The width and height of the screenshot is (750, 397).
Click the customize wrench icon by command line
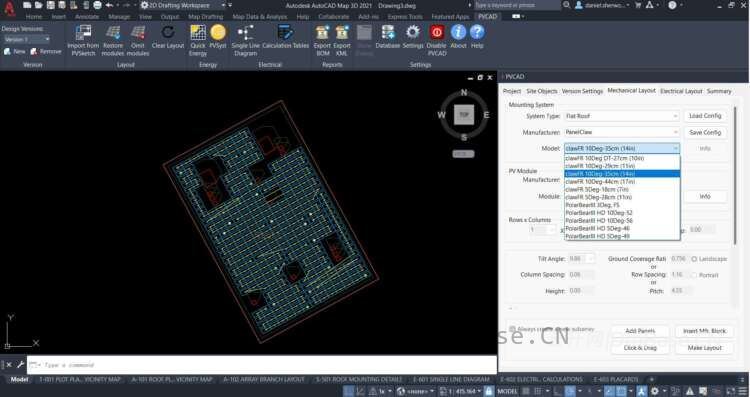(21, 364)
